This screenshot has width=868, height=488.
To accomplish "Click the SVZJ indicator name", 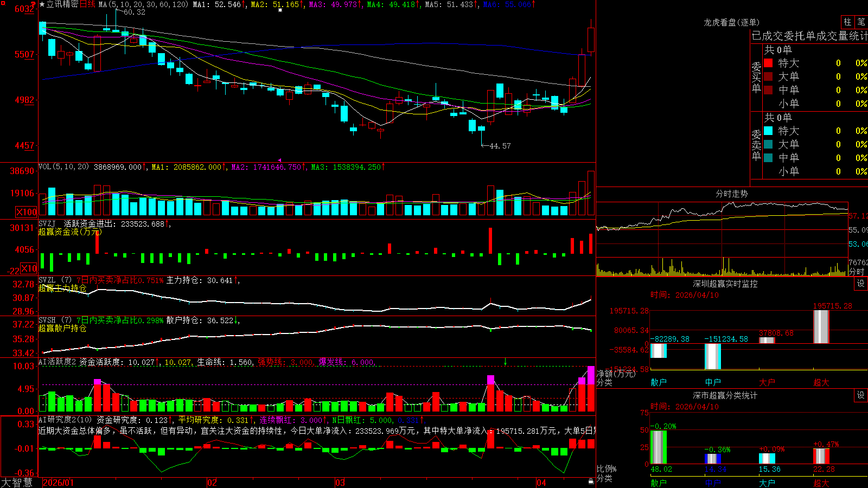I will pos(47,223).
